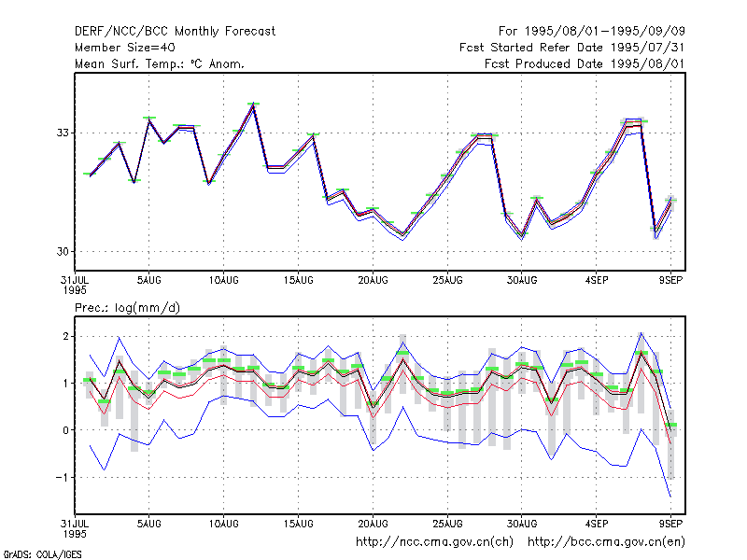
Task: Click the Member Size=40 text
Action: (x=125, y=48)
